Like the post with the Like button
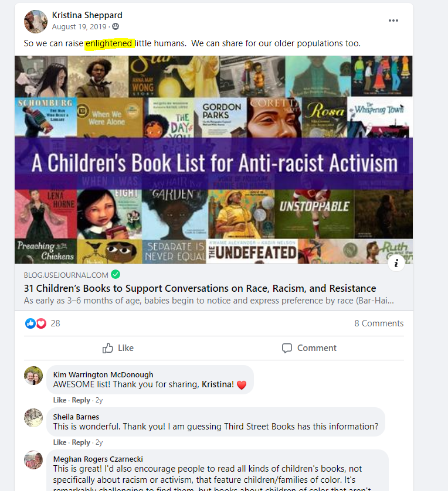 (118, 348)
